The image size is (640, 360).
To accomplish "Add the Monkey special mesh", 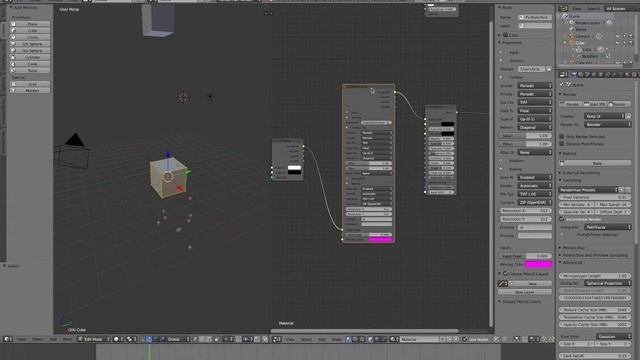I will [30, 91].
